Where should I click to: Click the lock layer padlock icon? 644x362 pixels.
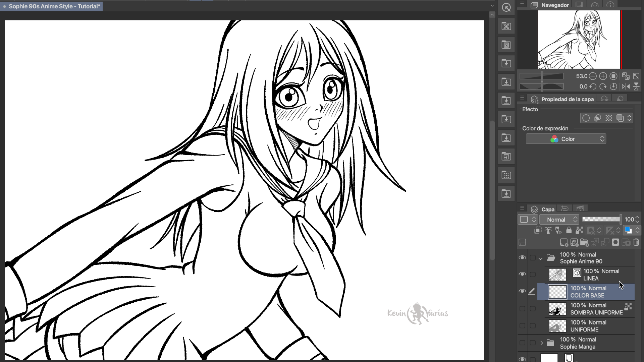click(569, 230)
